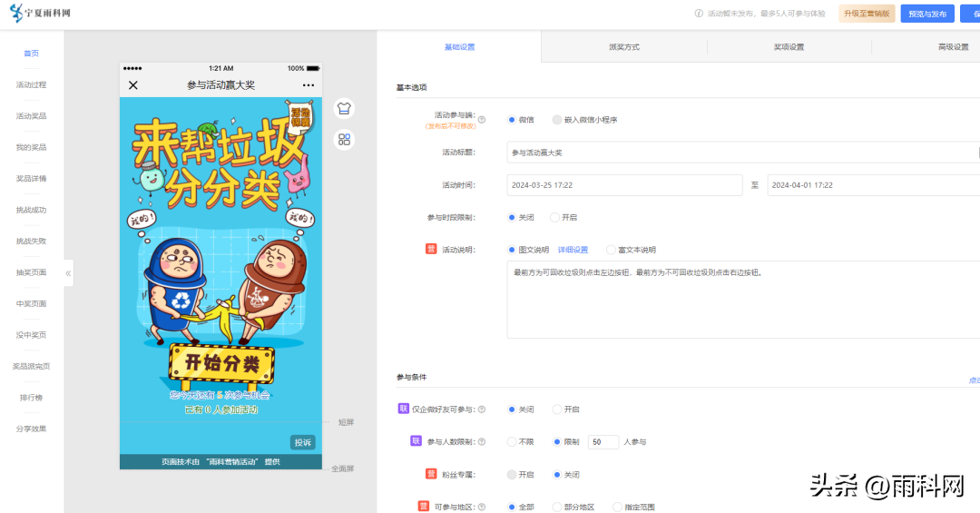
Task: Tap the X close icon in phone preview
Action: click(x=133, y=85)
